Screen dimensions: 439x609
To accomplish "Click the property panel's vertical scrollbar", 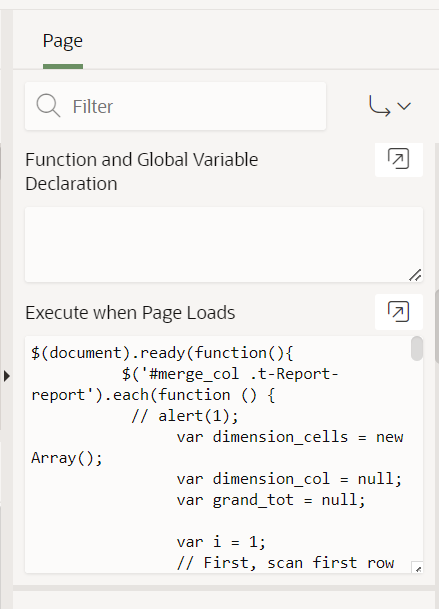I will click(x=437, y=326).
